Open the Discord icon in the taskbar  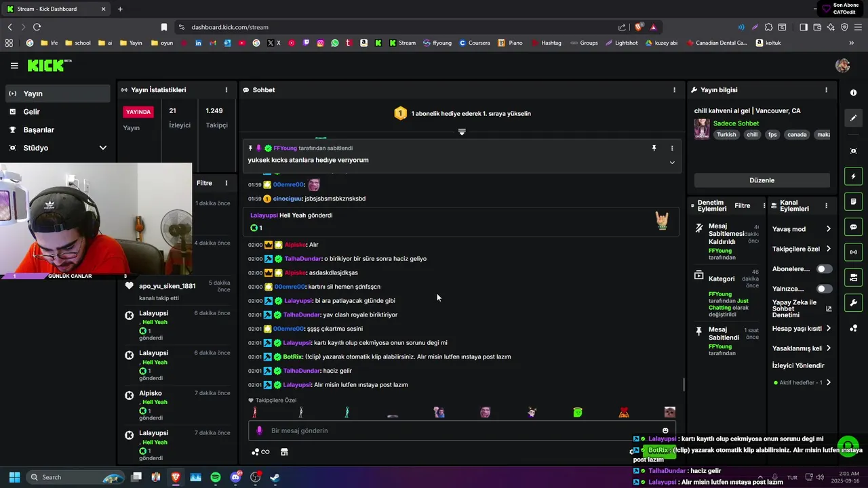point(236,477)
